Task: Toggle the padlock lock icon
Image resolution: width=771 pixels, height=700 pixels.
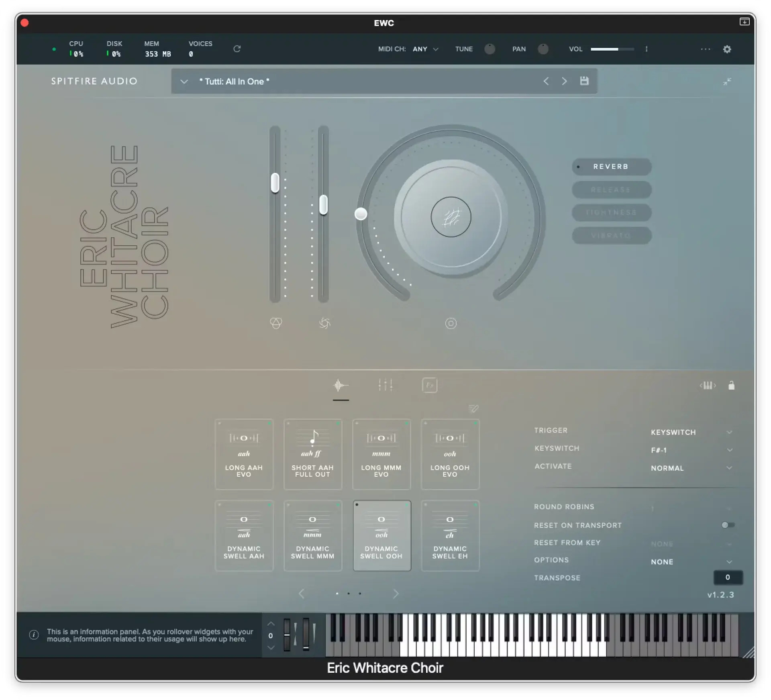Action: tap(732, 385)
